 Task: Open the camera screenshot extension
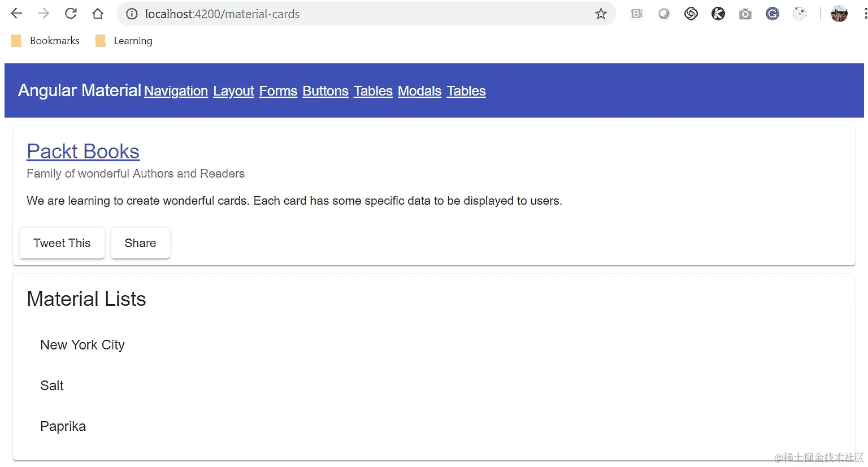745,14
